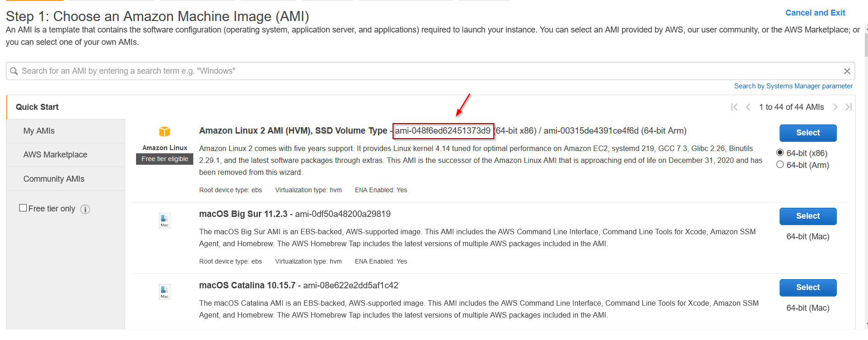Click the 64-bit (Mac) label for Catalina
Image resolution: width=868 pixels, height=340 pixels.
pos(808,308)
